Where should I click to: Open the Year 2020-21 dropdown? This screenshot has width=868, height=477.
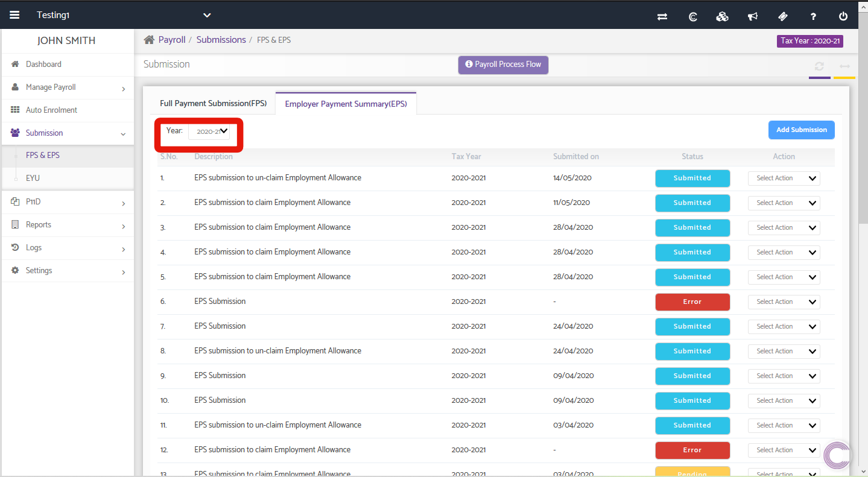point(209,131)
